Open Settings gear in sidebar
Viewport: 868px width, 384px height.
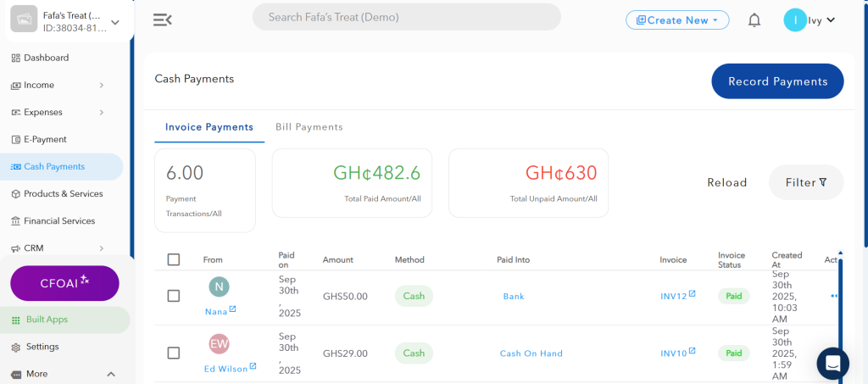[x=16, y=347]
